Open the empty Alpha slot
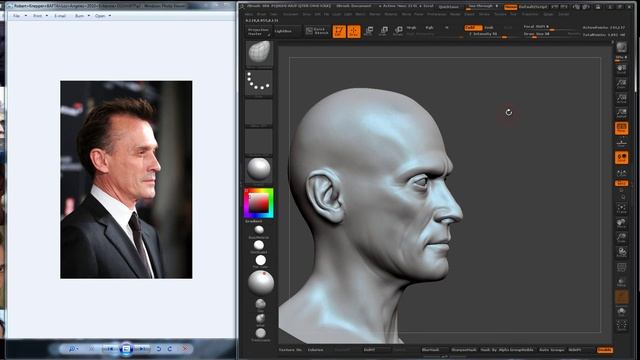 [259, 113]
